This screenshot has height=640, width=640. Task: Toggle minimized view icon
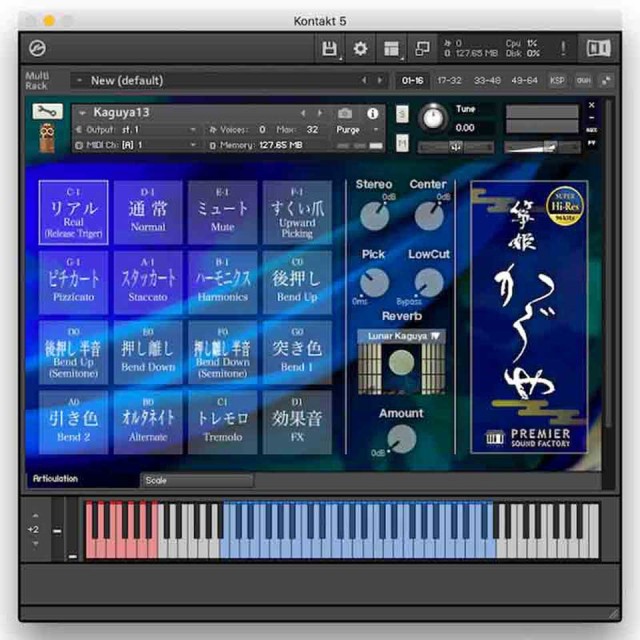[422, 49]
